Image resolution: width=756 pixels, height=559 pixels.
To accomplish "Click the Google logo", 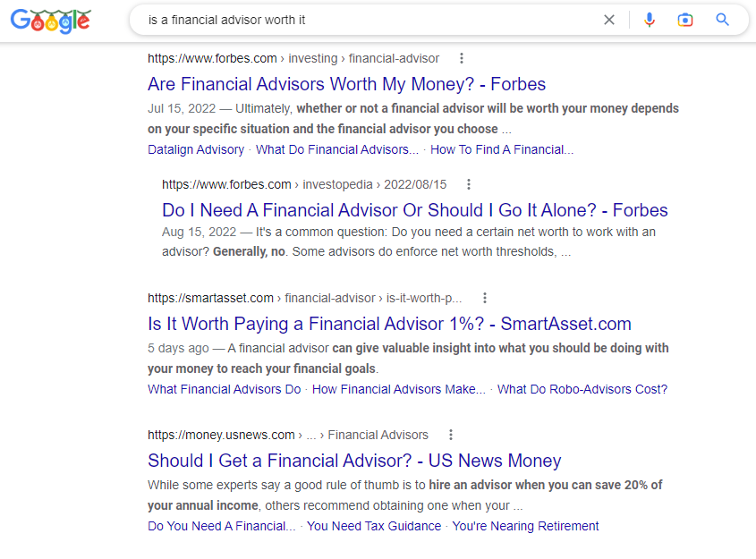I will [50, 21].
